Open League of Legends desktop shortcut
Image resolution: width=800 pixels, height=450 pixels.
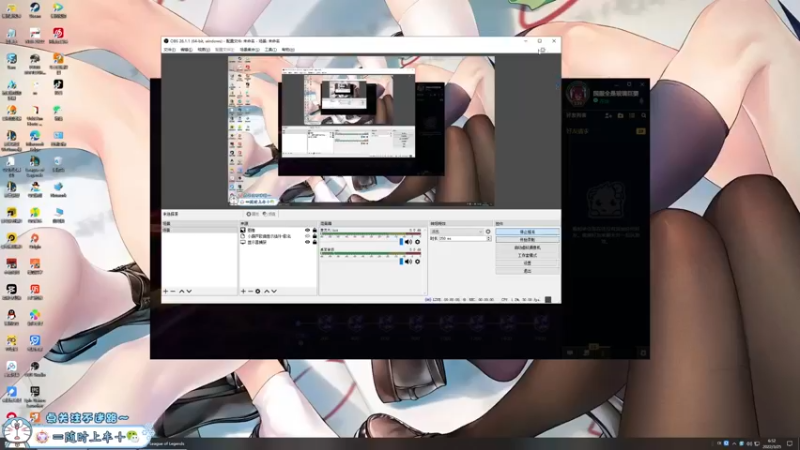click(x=35, y=166)
